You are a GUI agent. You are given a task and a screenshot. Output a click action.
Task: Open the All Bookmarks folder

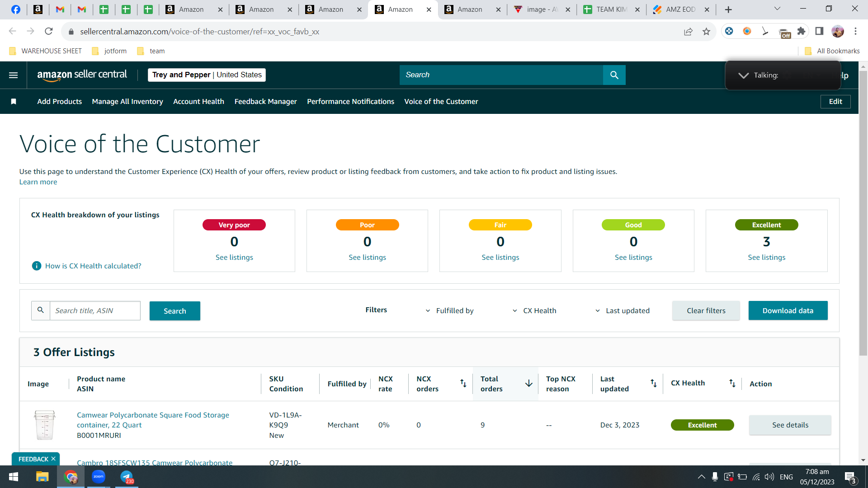click(x=832, y=51)
